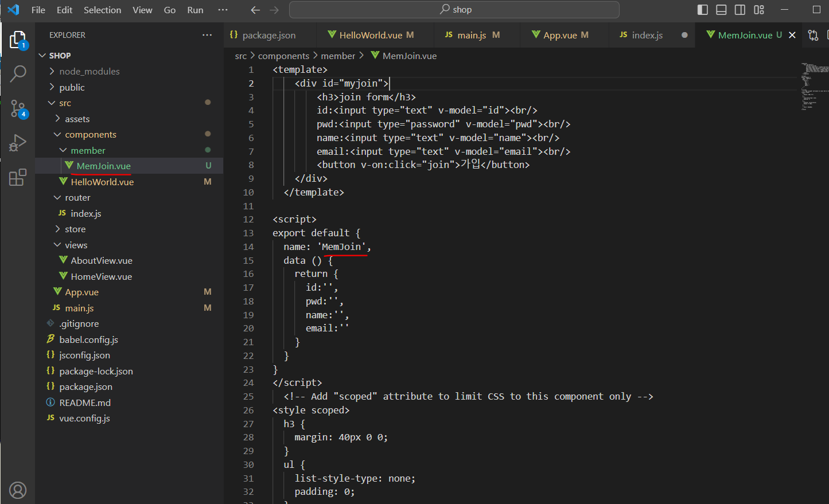Open main.js from the explorer tree
Viewport: 829px width, 504px height.
130,308
